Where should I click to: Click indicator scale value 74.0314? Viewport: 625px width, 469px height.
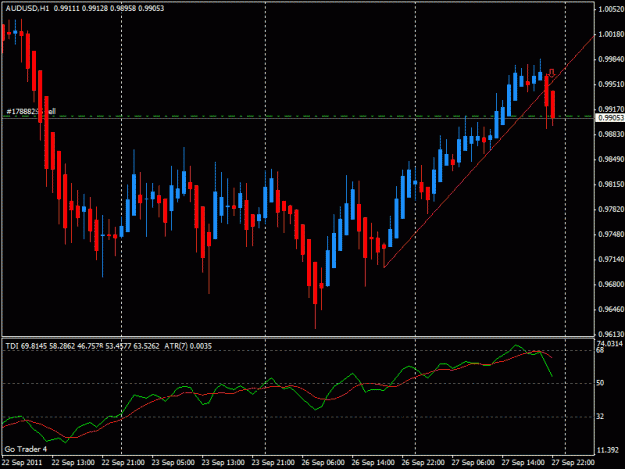(x=609, y=343)
